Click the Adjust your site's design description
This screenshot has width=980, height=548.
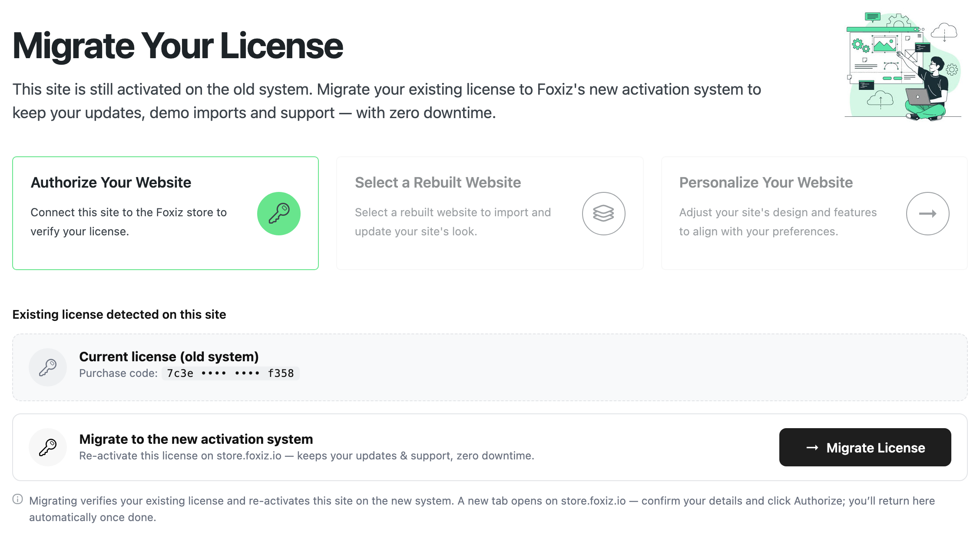(x=778, y=222)
